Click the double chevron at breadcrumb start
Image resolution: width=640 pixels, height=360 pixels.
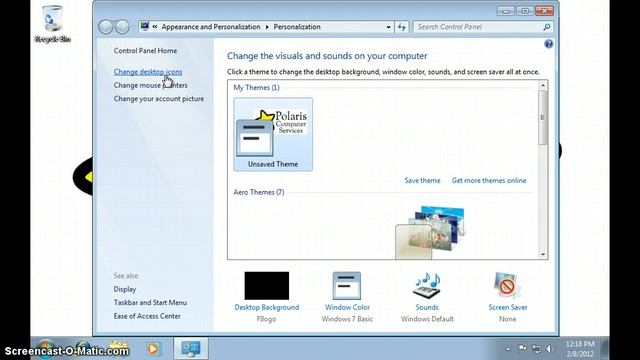[155, 27]
